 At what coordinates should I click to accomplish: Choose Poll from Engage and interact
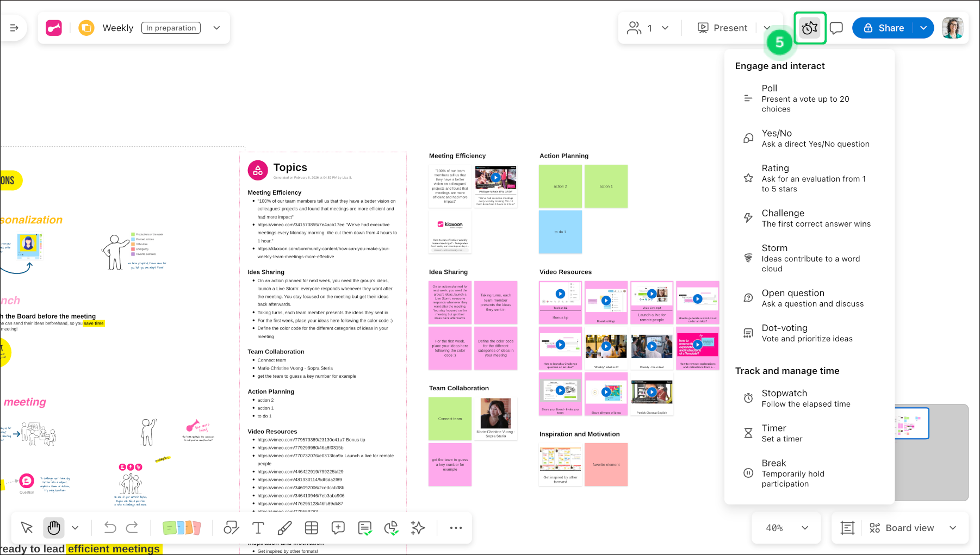click(805, 98)
